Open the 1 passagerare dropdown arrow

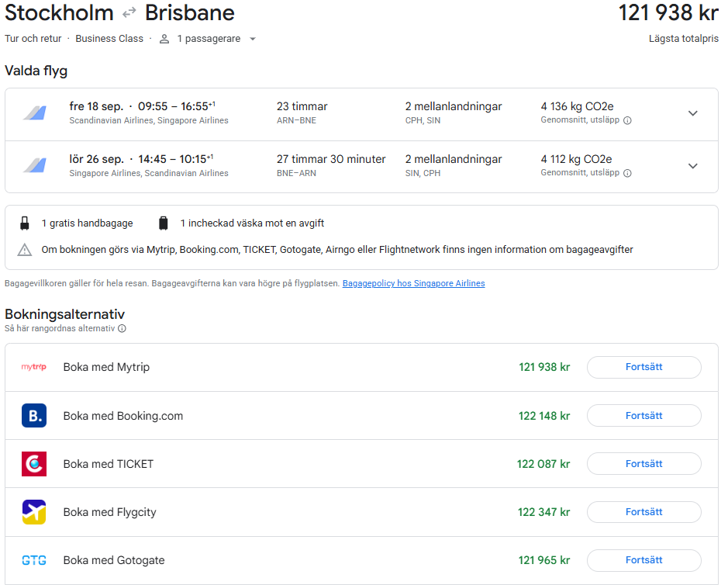tap(253, 39)
